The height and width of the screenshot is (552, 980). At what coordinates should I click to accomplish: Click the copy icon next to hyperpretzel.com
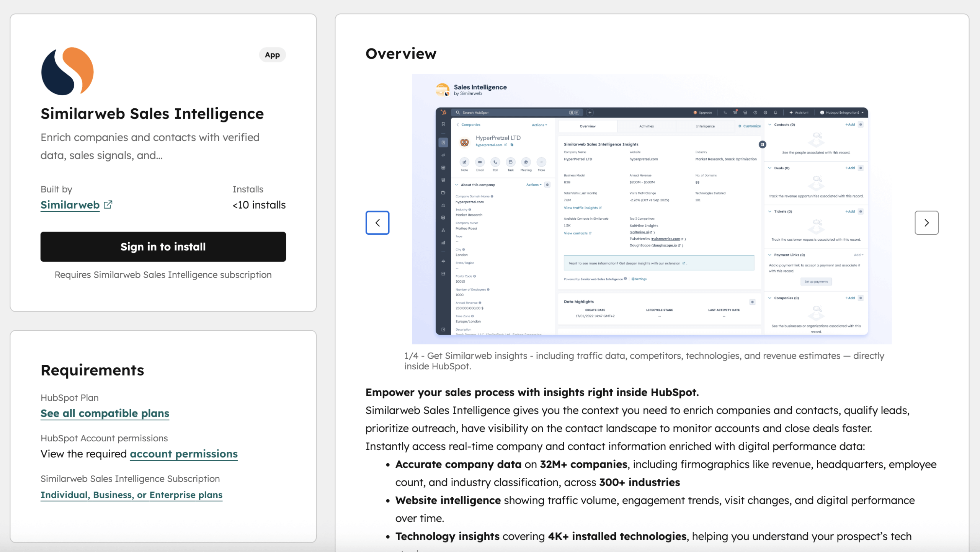click(x=512, y=145)
